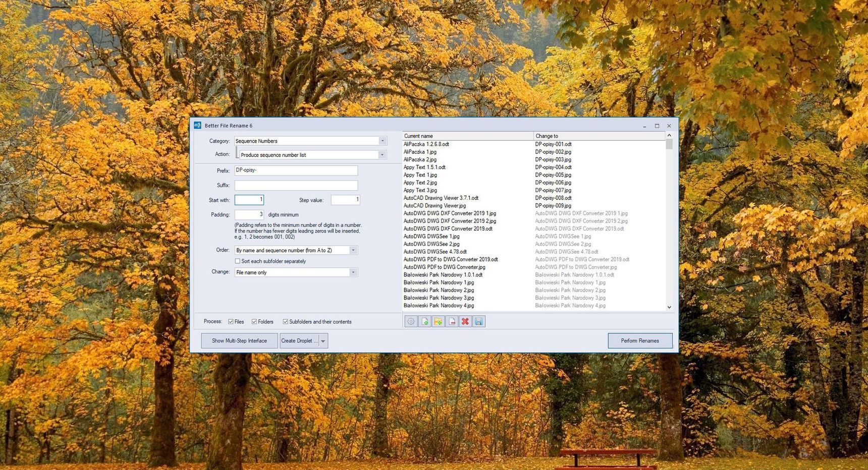
Task: Clear the list using the red X icon
Action: point(465,321)
